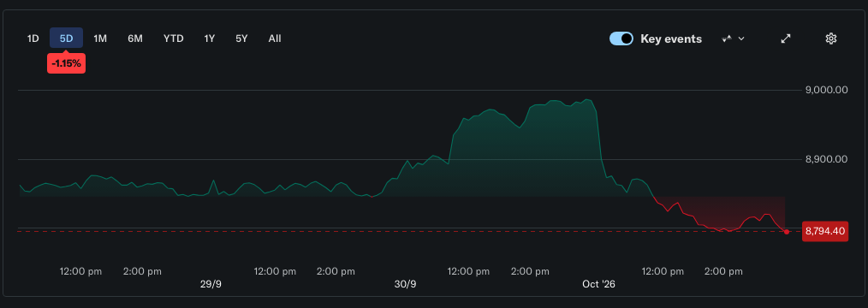The width and height of the screenshot is (868, 308).
Task: Click the 30/9 date label
Action: [405, 284]
